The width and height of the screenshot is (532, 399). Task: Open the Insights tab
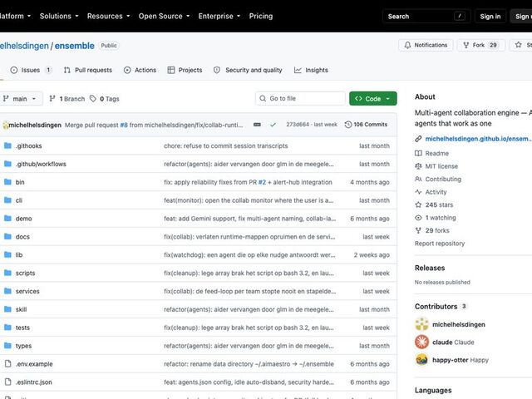(311, 70)
